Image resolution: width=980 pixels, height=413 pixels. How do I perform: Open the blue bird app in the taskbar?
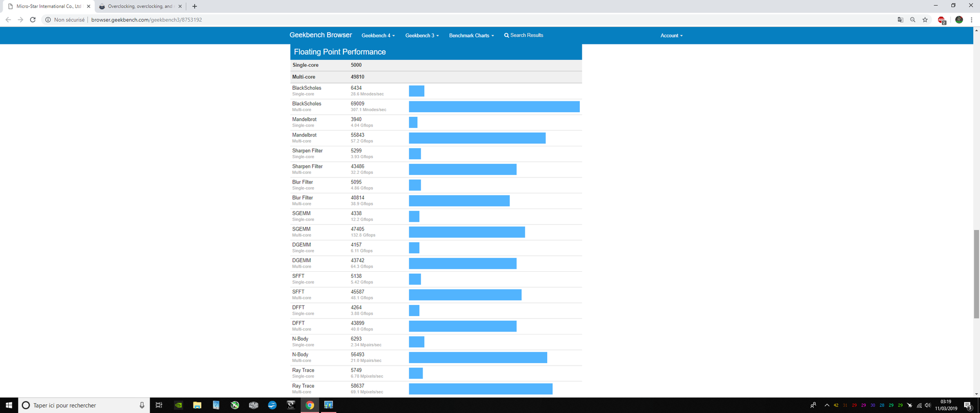coord(272,405)
